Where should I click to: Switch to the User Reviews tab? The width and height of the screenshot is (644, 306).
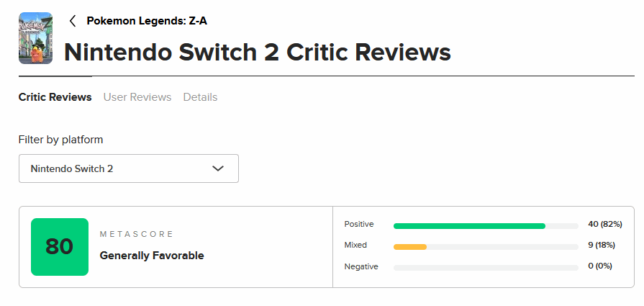click(x=137, y=96)
